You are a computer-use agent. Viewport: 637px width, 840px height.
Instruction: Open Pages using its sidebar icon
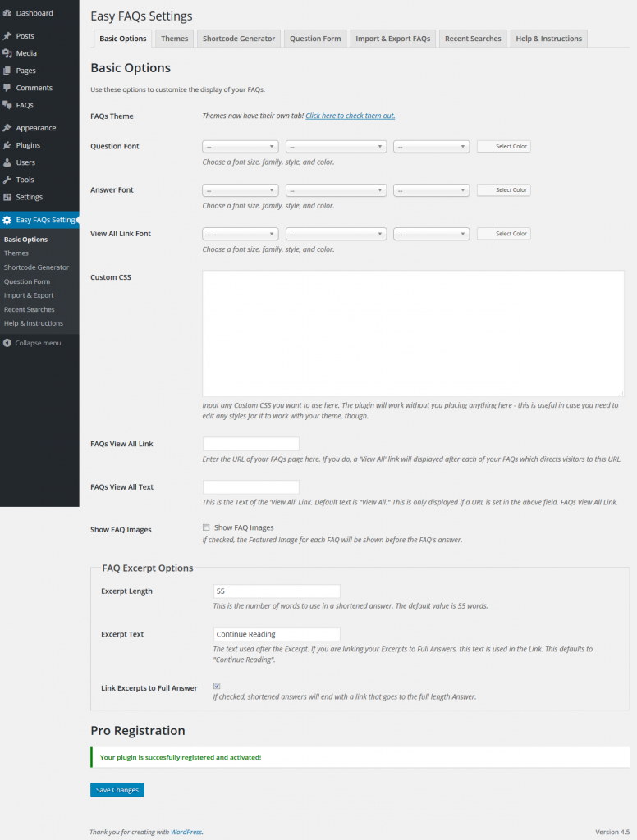point(7,71)
